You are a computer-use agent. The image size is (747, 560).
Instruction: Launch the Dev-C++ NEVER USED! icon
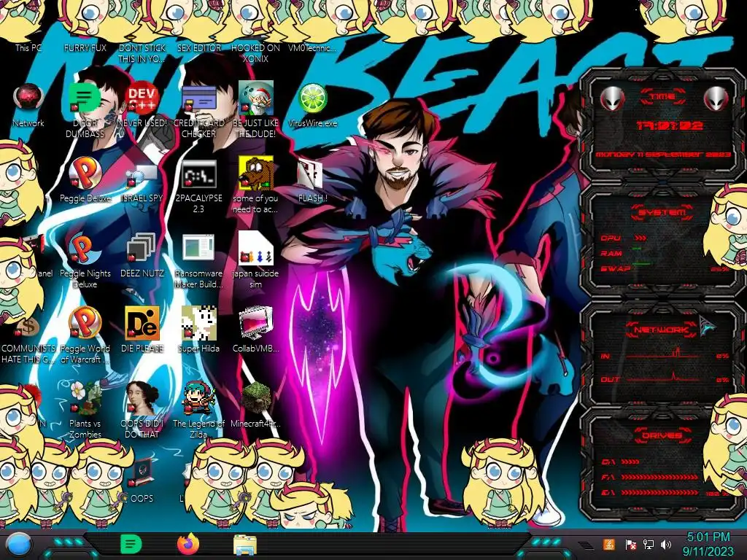tap(142, 98)
